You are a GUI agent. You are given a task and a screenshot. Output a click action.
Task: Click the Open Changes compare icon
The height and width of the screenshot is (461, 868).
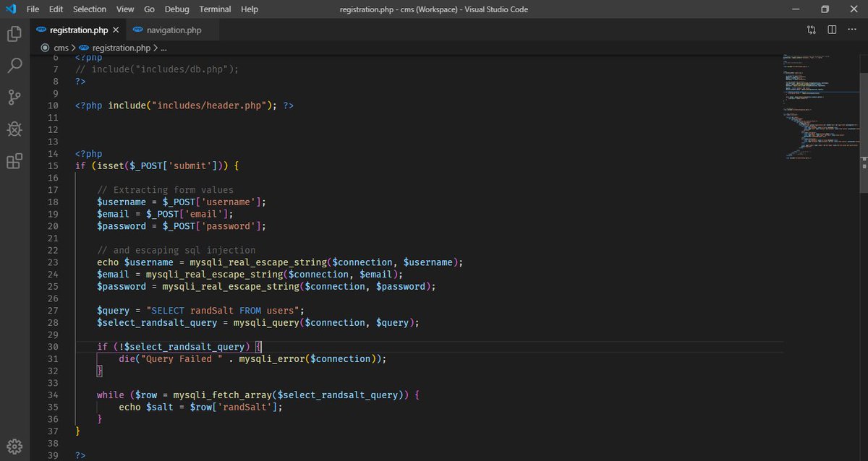811,30
